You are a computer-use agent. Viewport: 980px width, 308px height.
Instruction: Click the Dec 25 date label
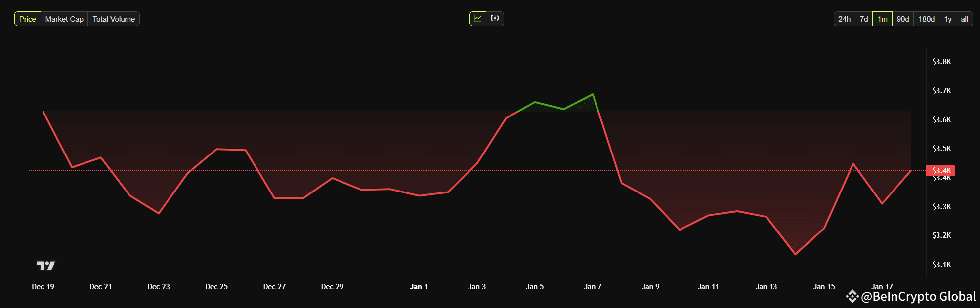(216, 287)
